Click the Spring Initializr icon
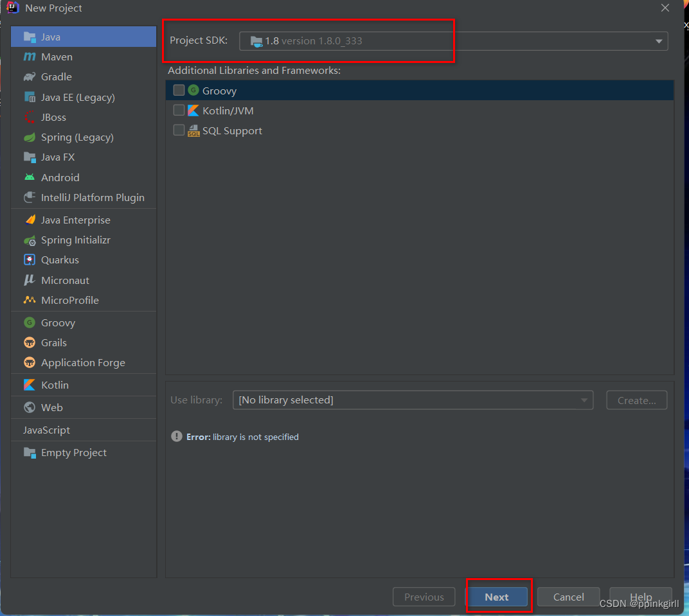Viewport: 689px width, 616px height. click(x=30, y=240)
